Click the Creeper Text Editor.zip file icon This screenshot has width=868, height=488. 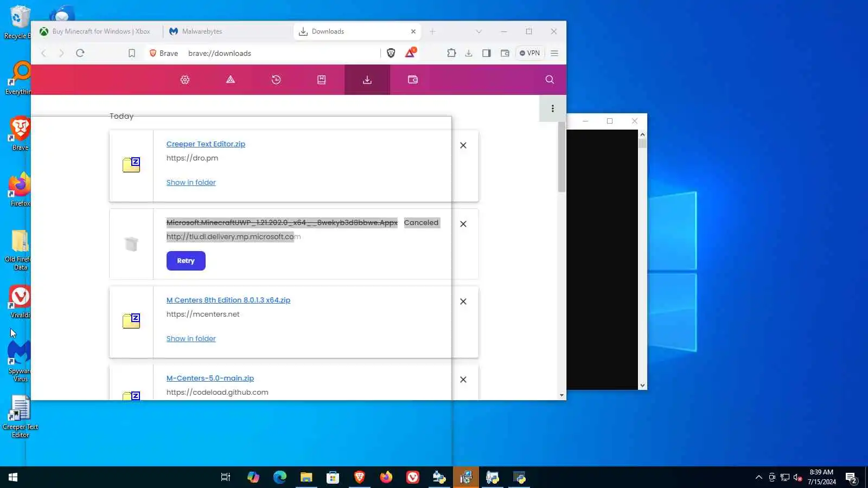pyautogui.click(x=131, y=165)
